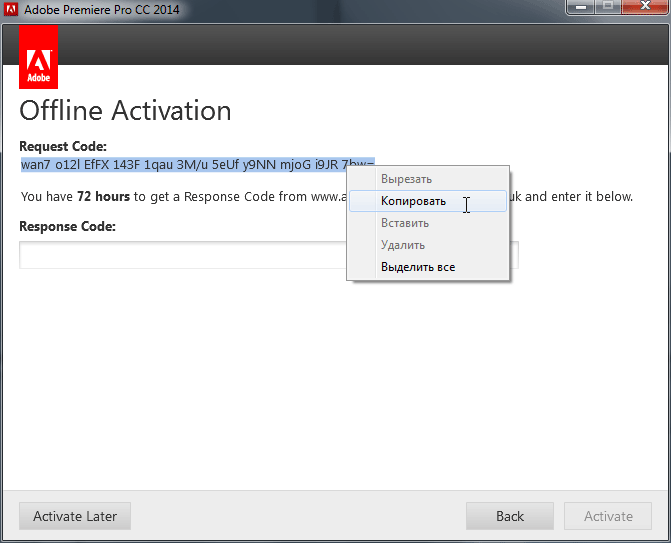Choose Вставить in the context menu
The width and height of the screenshot is (671, 543).
point(428,223)
